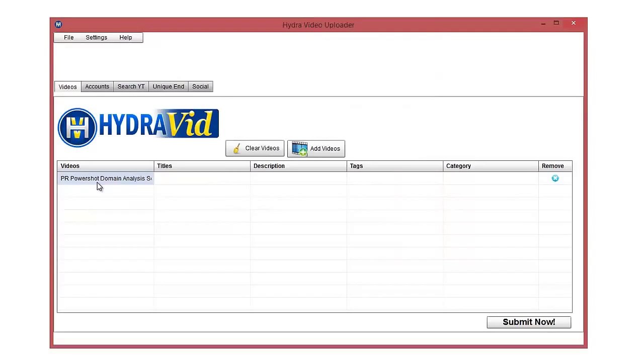Open the File menu
The height and width of the screenshot is (362, 644).
click(68, 38)
